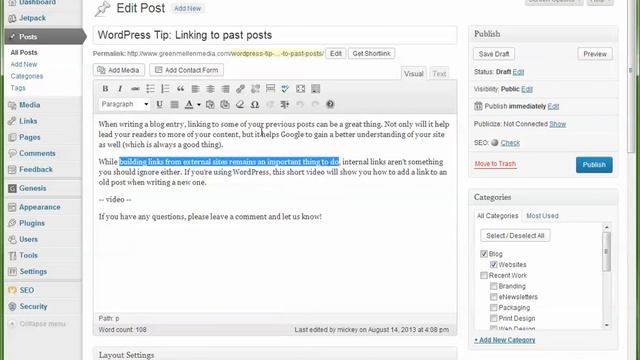Apply underline formatting
The height and width of the screenshot is (360, 640).
[159, 104]
